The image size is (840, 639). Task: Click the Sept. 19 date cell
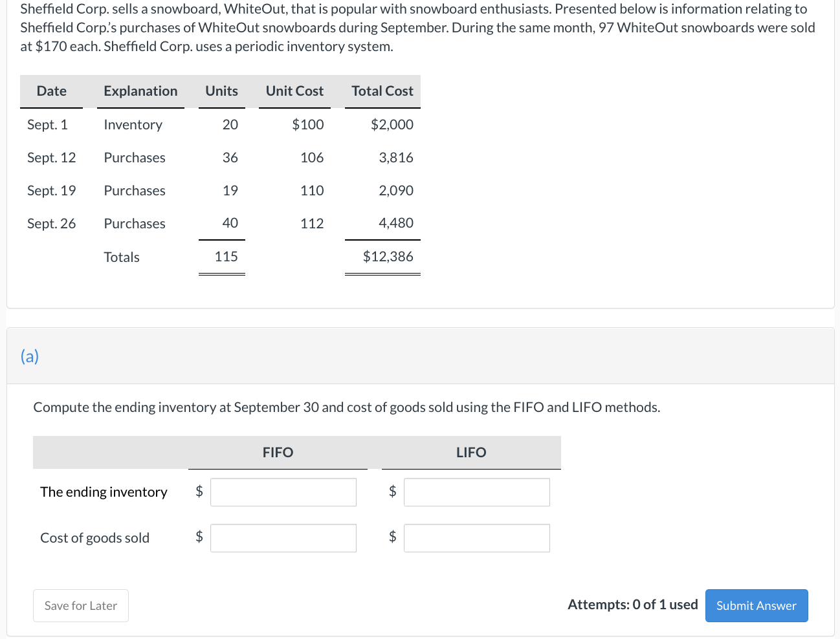51,190
